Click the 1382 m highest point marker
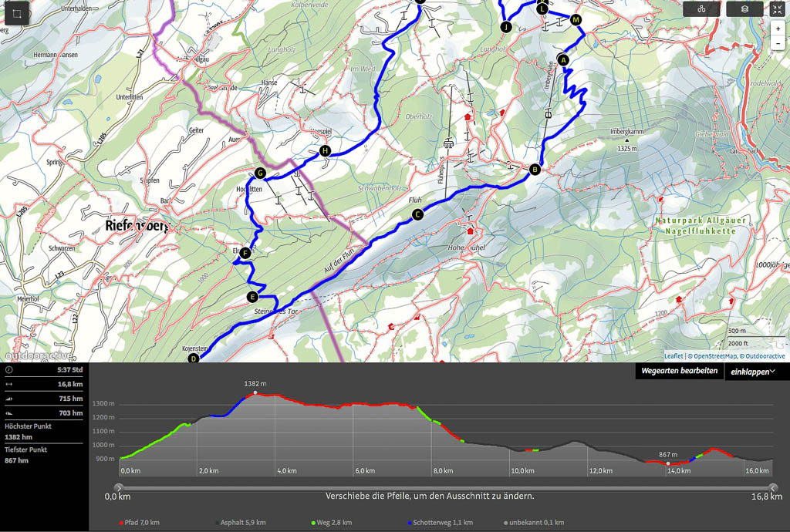790x532 pixels. tap(255, 393)
